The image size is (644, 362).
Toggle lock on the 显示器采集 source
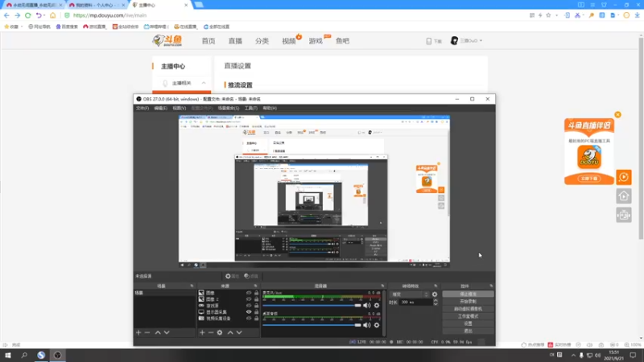click(256, 312)
